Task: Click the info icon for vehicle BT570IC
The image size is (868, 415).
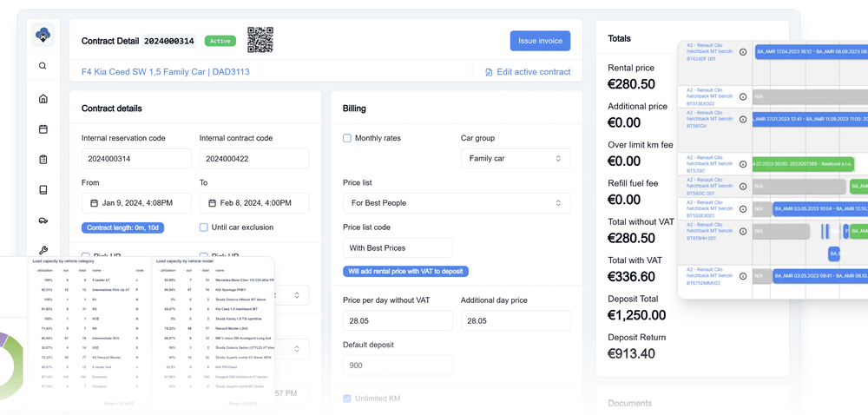Action: coord(743,164)
